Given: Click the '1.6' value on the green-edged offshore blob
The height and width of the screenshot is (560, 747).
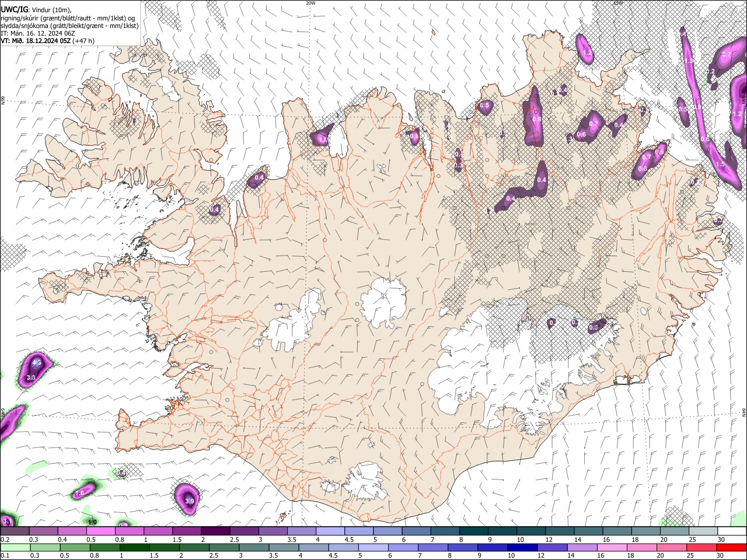Looking at the screenshot, I should [x=81, y=494].
